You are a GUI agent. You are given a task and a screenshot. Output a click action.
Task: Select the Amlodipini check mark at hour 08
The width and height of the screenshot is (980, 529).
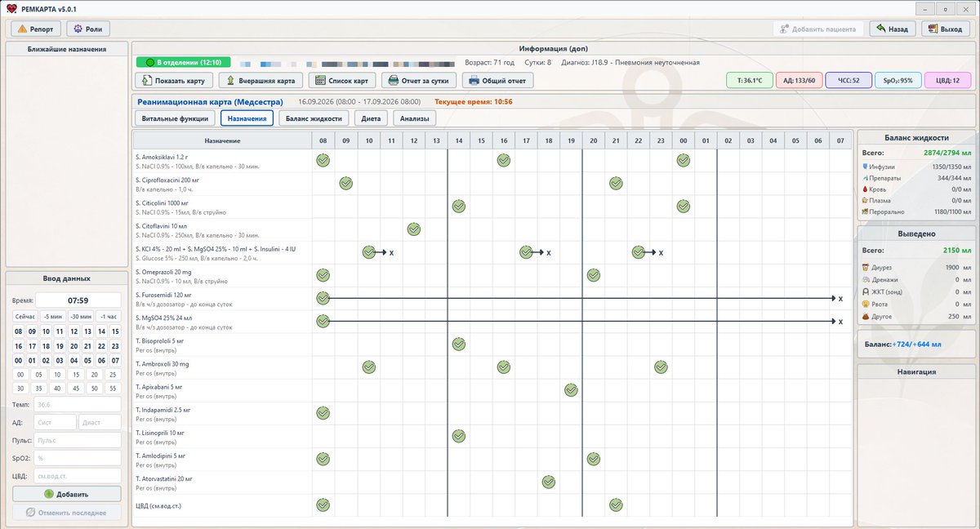pos(323,459)
